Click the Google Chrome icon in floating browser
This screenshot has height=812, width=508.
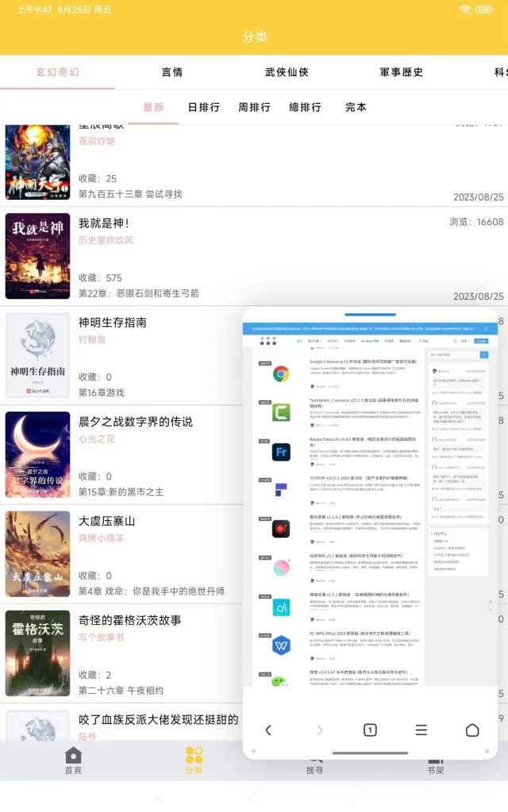coord(281,374)
